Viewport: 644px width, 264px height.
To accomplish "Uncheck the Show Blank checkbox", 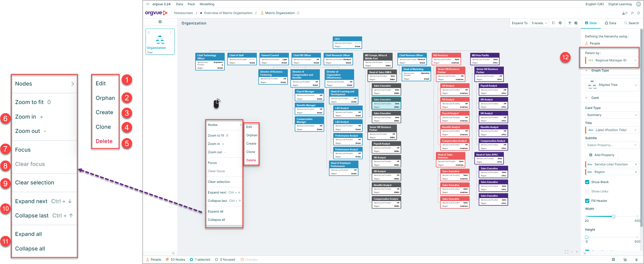I will [x=587, y=182].
